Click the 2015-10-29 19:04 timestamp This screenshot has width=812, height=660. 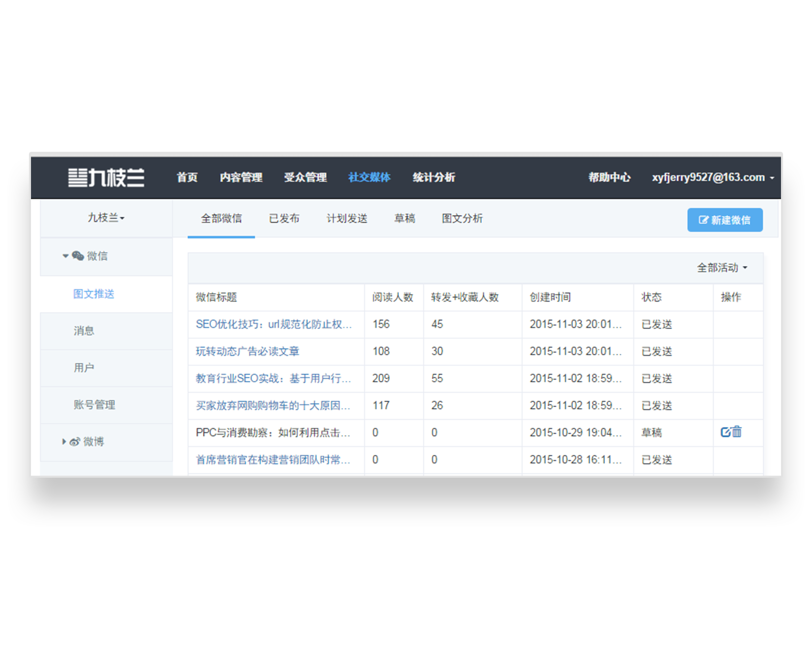click(x=576, y=433)
